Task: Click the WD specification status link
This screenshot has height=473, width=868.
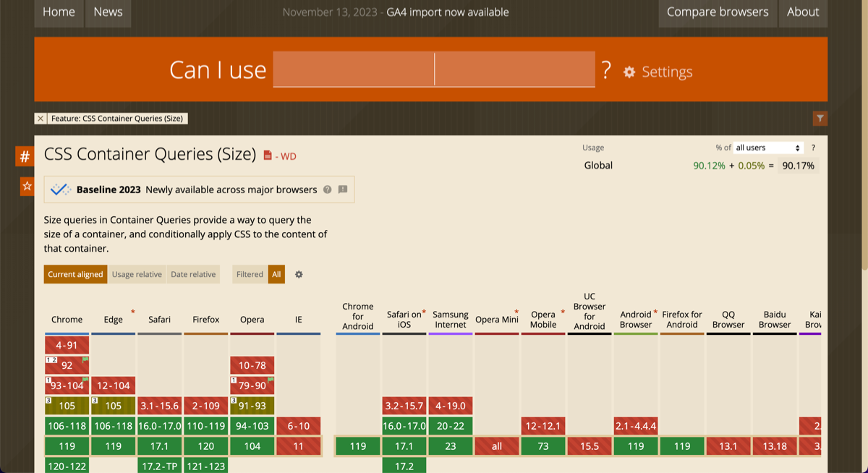Action: [288, 155]
